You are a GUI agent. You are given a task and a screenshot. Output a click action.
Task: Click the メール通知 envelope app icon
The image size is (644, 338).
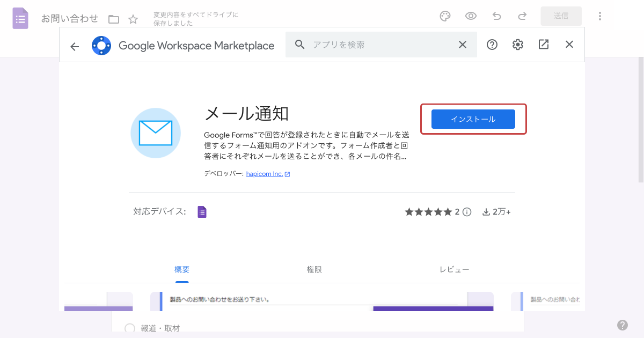[156, 133]
